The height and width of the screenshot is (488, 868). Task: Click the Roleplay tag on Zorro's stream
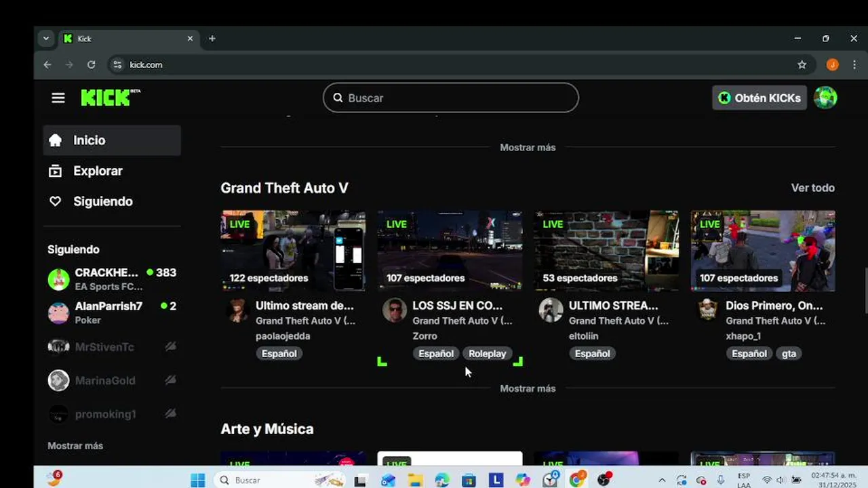[x=487, y=353]
